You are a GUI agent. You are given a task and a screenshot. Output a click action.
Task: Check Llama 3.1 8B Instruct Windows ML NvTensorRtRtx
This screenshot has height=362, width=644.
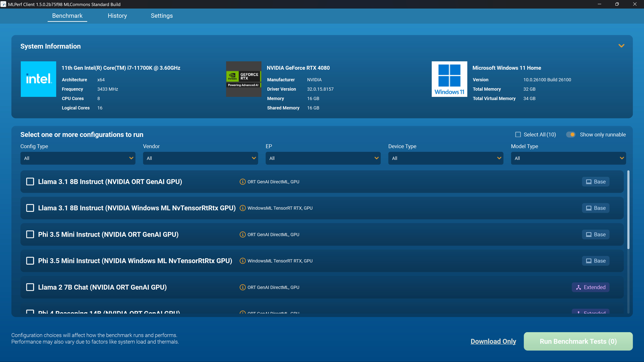pos(30,208)
